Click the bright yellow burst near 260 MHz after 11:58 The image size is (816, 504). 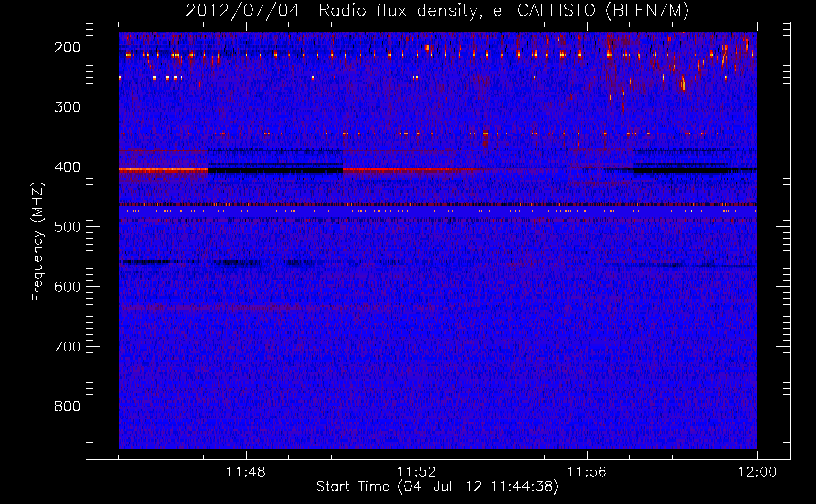tap(683, 82)
